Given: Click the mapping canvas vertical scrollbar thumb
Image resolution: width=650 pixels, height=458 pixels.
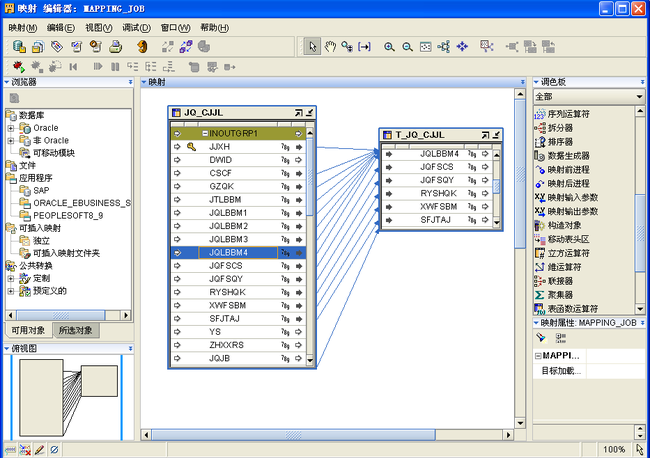Looking at the screenshot, I should pos(520,174).
